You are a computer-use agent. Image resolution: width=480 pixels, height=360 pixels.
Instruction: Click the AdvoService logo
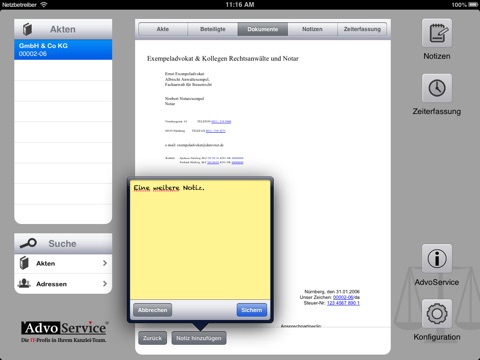[65, 331]
